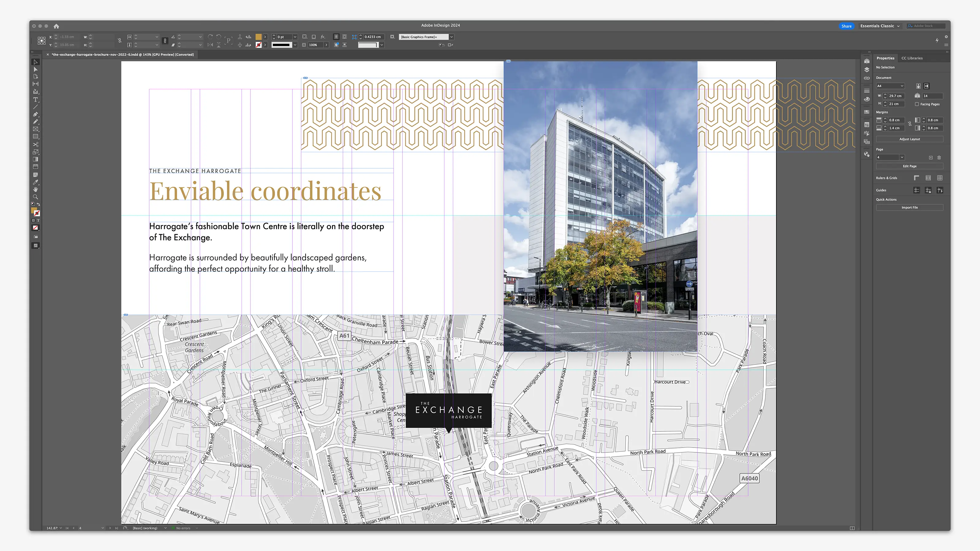The width and height of the screenshot is (980, 551).
Task: Click the fx effects icon
Action: point(322,37)
